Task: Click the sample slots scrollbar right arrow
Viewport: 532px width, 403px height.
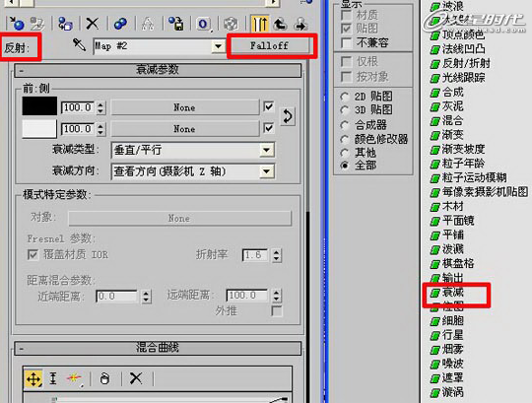Action: coord(273,3)
